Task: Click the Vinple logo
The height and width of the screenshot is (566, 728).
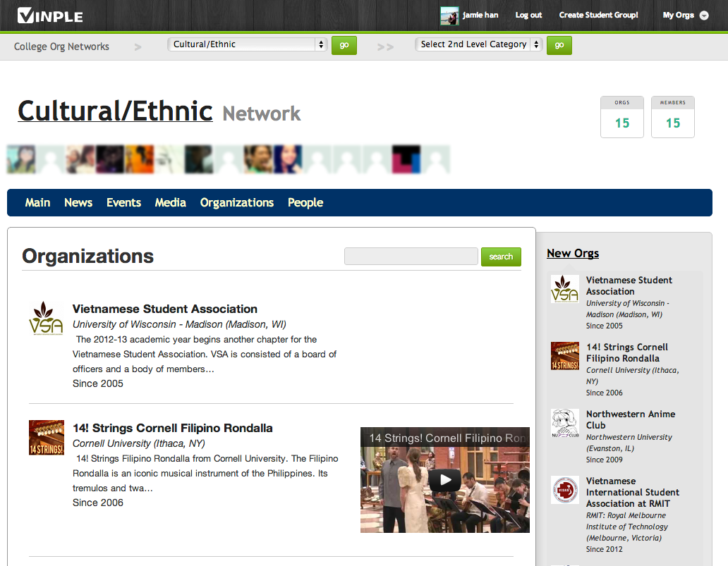Action: coord(50,16)
